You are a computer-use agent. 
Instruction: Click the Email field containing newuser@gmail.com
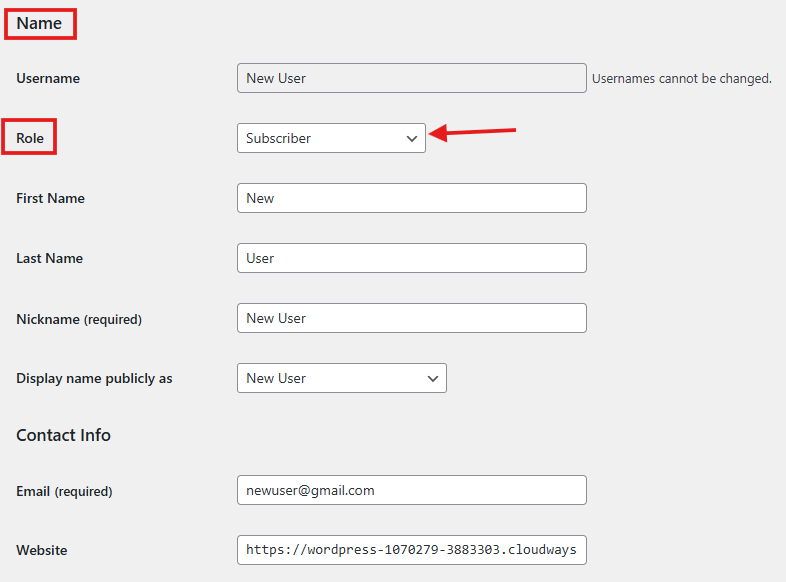[411, 490]
